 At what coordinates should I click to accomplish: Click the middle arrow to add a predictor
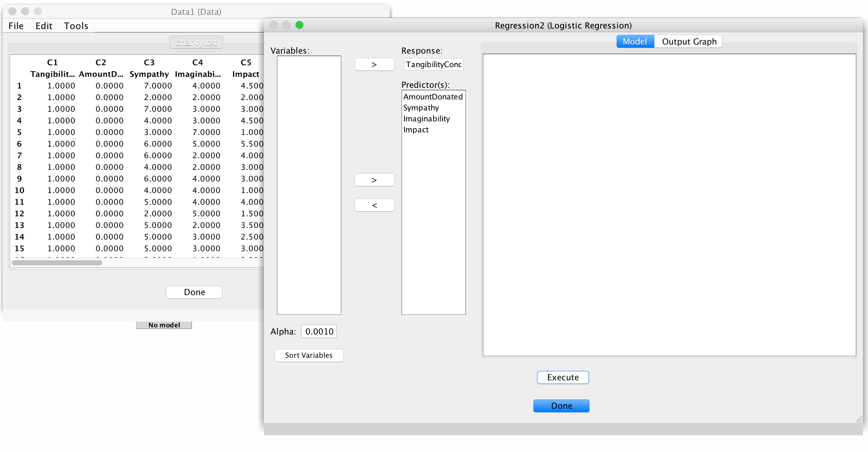[374, 180]
